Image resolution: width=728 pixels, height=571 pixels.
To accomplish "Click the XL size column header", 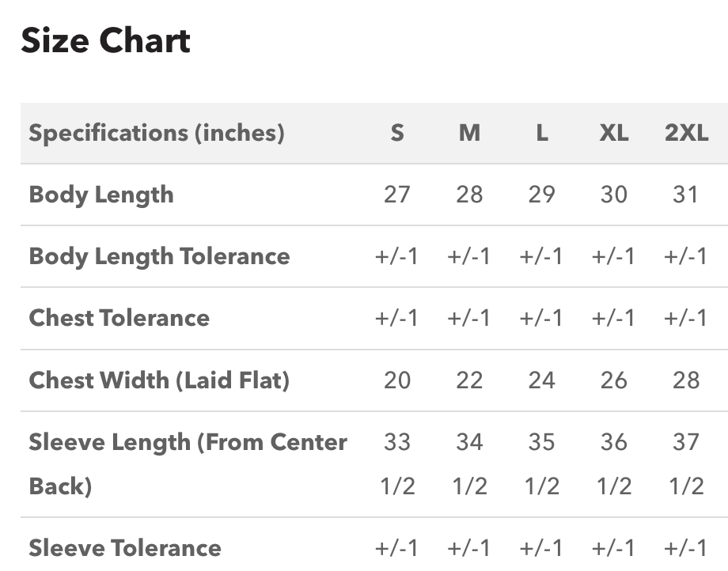I will [614, 133].
